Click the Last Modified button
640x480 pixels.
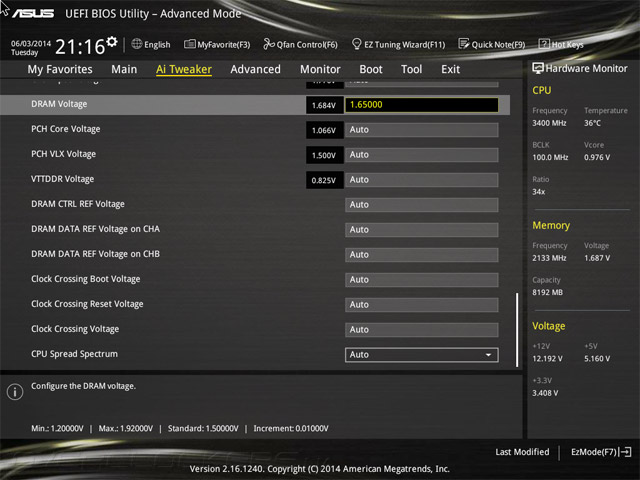pos(522,452)
